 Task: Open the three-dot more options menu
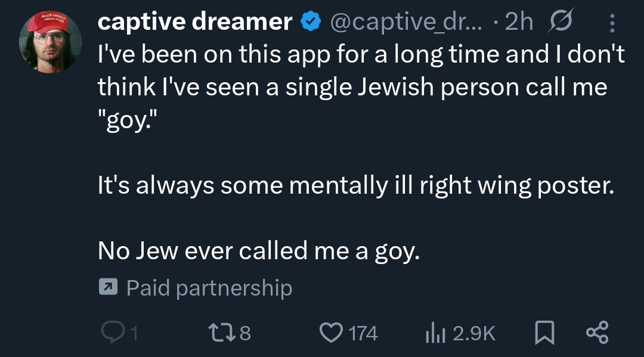[612, 23]
